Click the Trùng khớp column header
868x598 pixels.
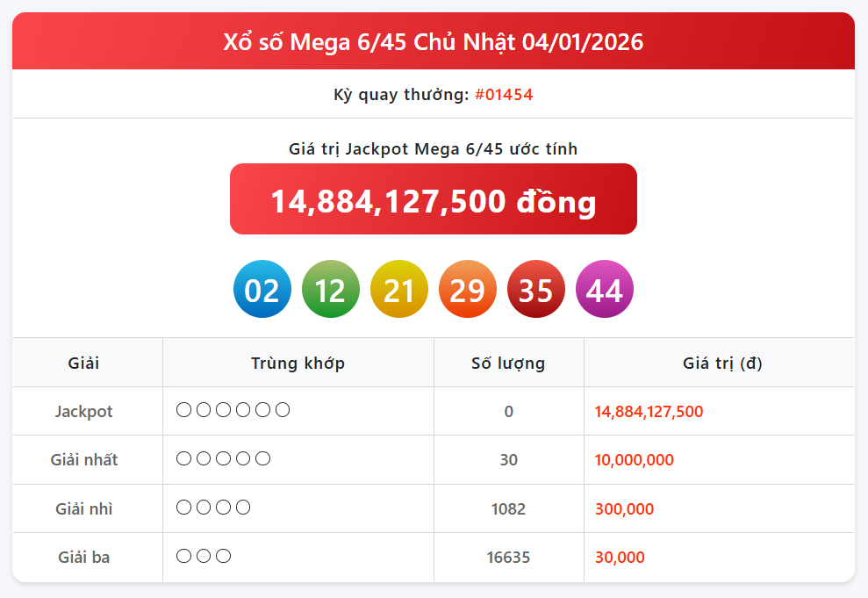(297, 363)
